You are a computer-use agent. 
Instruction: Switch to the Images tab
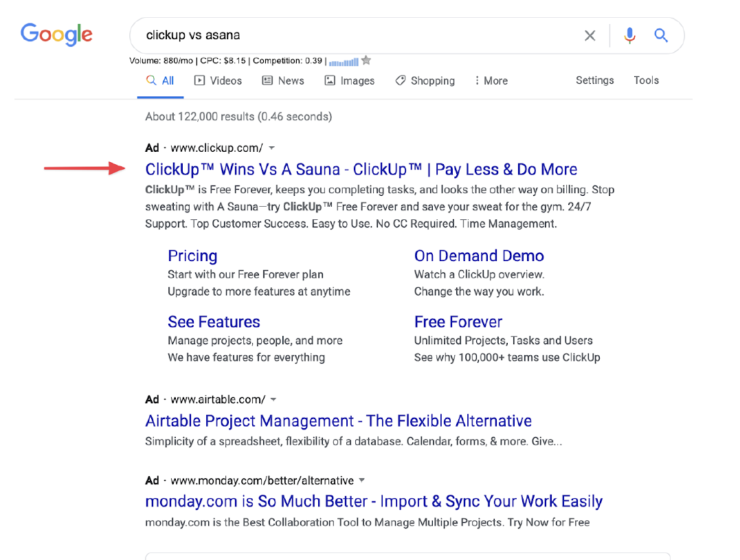[x=349, y=80]
